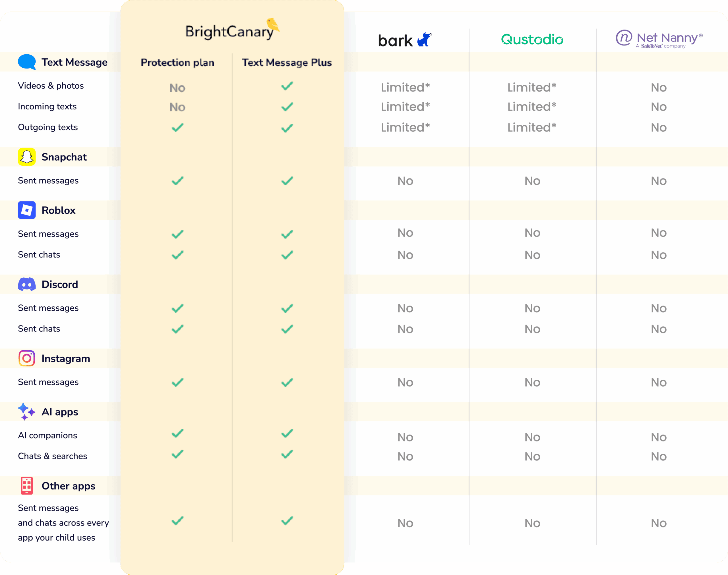Click Text Message Plus checkmark for Videos & photos
The height and width of the screenshot is (575, 728).
click(x=287, y=86)
